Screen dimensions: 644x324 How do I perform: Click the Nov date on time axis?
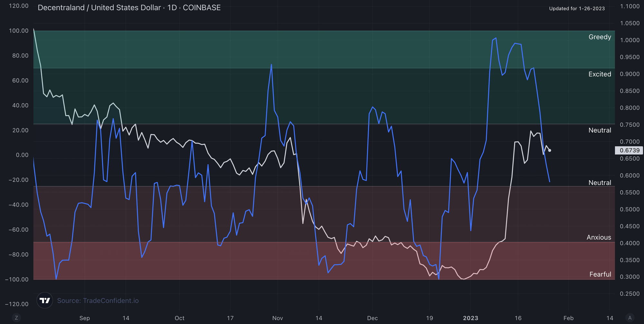coord(278,318)
